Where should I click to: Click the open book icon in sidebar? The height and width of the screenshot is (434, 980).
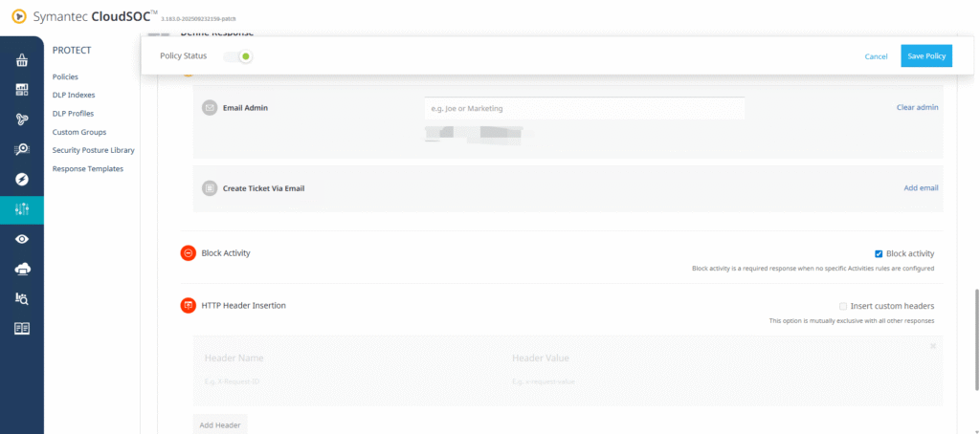(21, 328)
